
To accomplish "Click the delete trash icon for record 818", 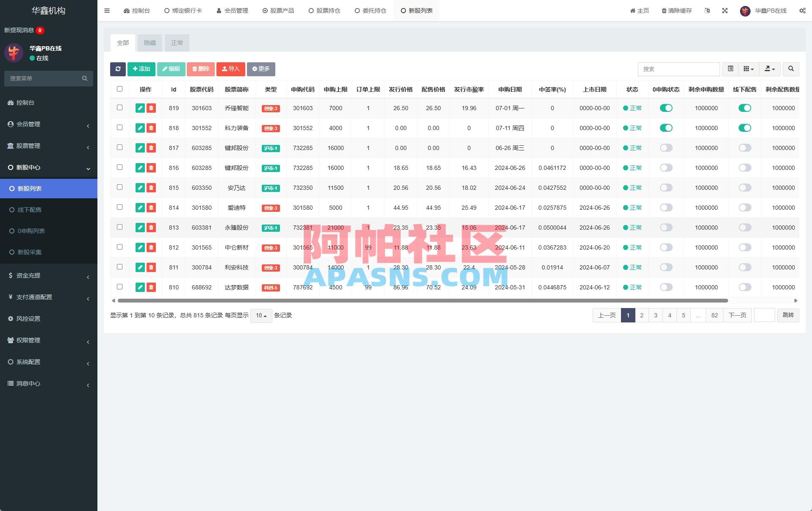I will pyautogui.click(x=151, y=128).
